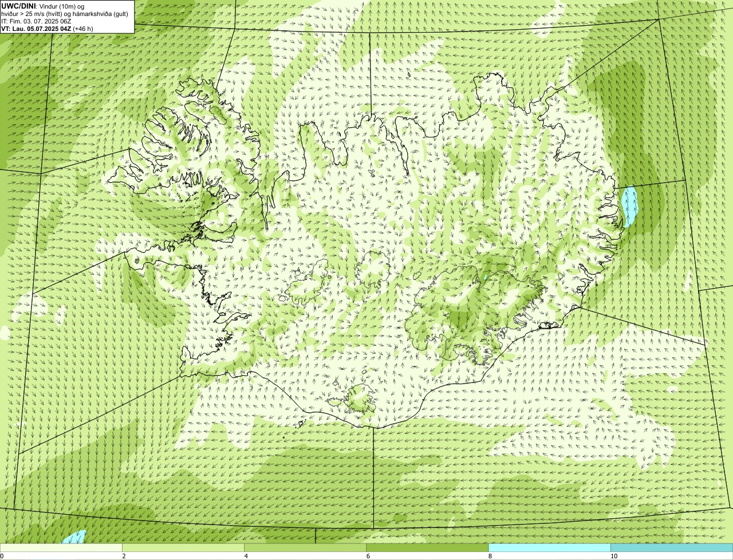The image size is (733, 560).
Task: Click the legend tick label "4"
Action: (246, 556)
